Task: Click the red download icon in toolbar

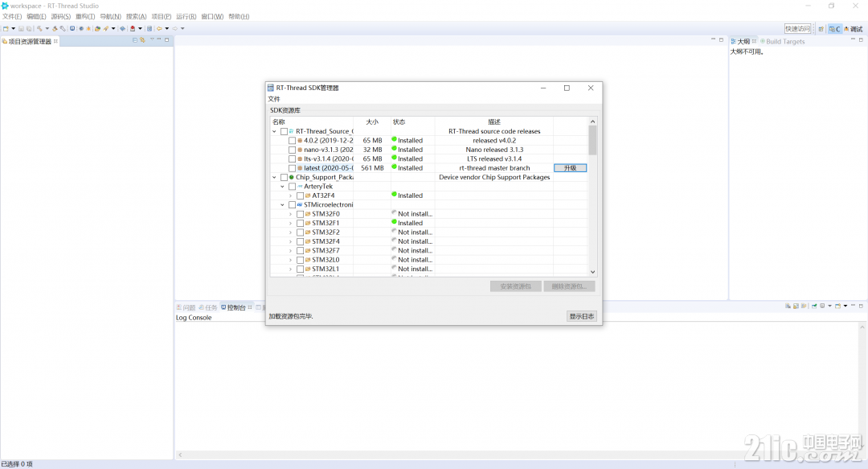Action: [x=133, y=28]
